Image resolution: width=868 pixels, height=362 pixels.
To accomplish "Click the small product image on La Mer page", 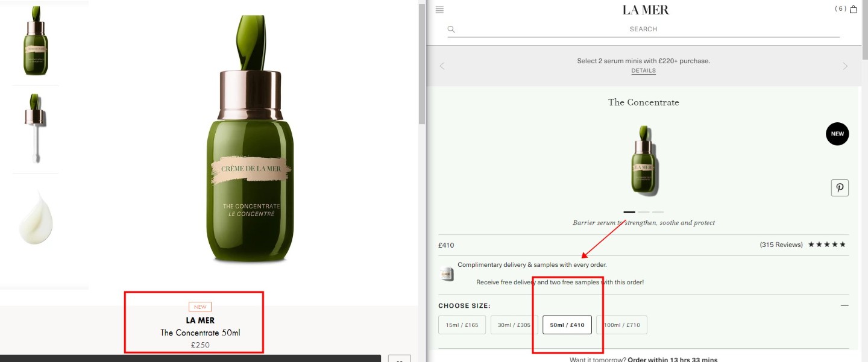I will [x=644, y=160].
